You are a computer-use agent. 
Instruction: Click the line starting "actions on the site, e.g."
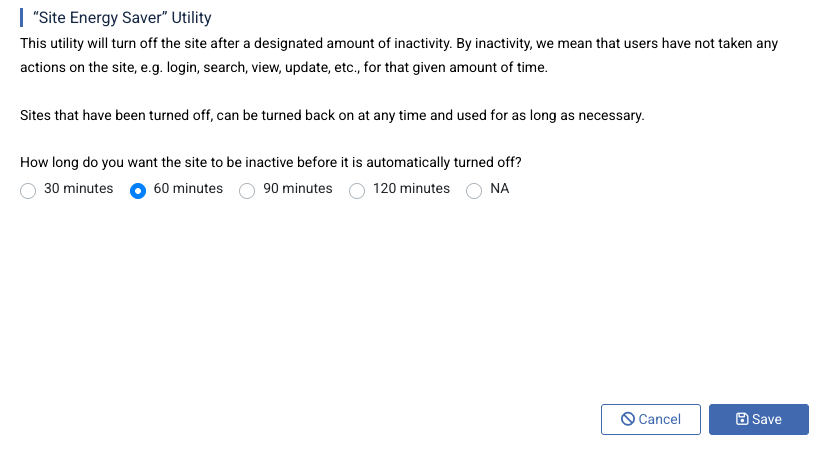284,67
